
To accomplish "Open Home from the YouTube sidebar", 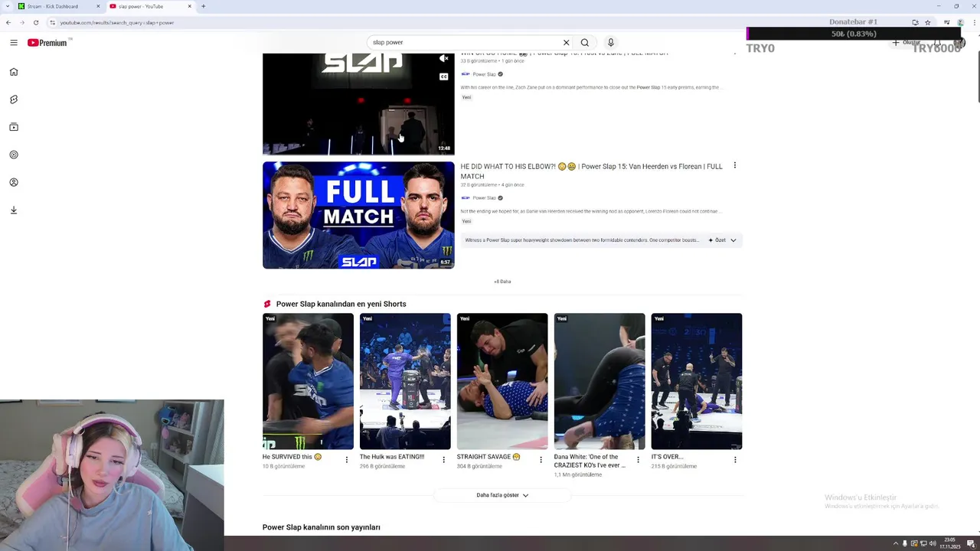I will tap(14, 72).
